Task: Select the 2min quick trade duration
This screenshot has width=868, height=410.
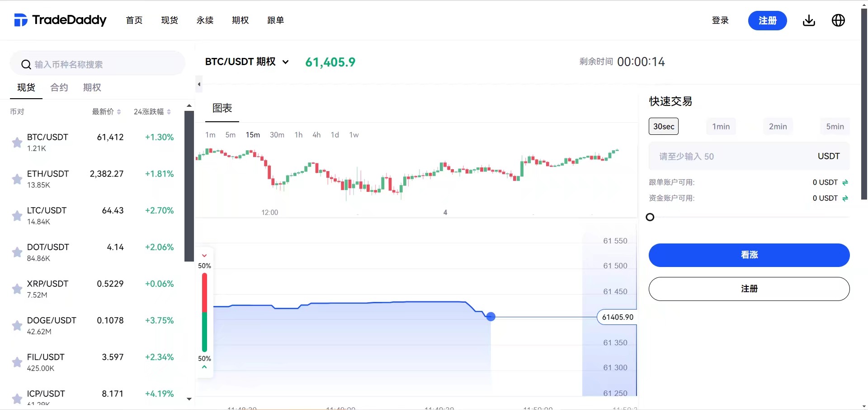Action: [x=778, y=126]
